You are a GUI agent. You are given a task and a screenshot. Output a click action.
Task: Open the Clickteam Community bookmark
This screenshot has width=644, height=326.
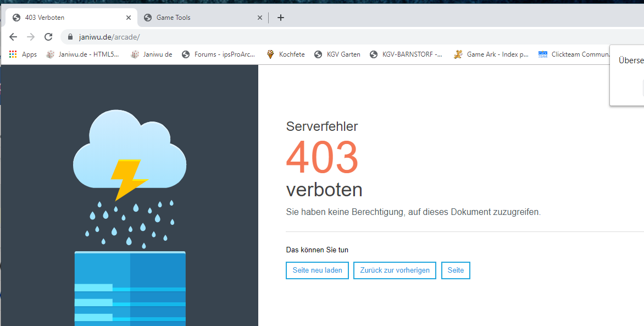click(574, 54)
